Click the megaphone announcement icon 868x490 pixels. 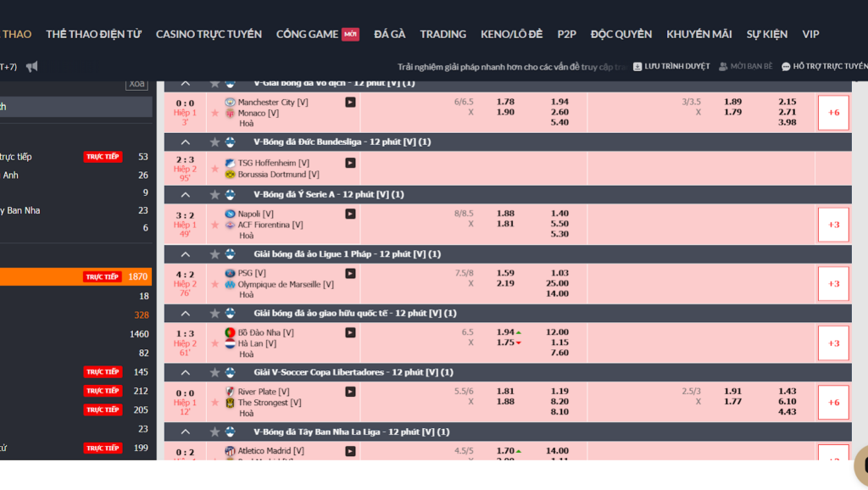[32, 66]
